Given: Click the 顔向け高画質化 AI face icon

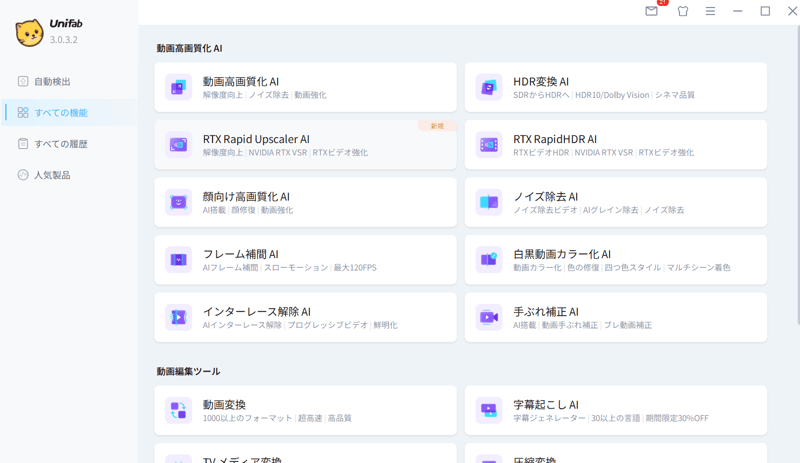Looking at the screenshot, I should [x=178, y=202].
